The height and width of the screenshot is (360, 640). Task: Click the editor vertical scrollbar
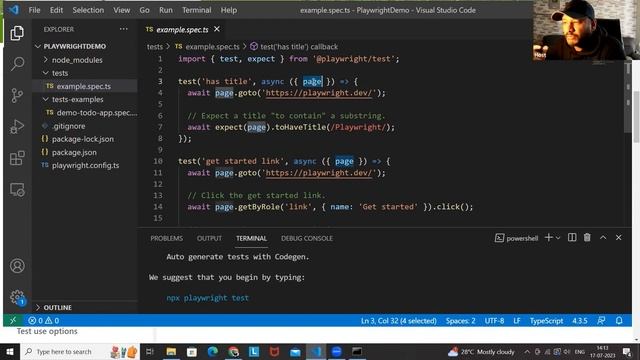[628, 98]
